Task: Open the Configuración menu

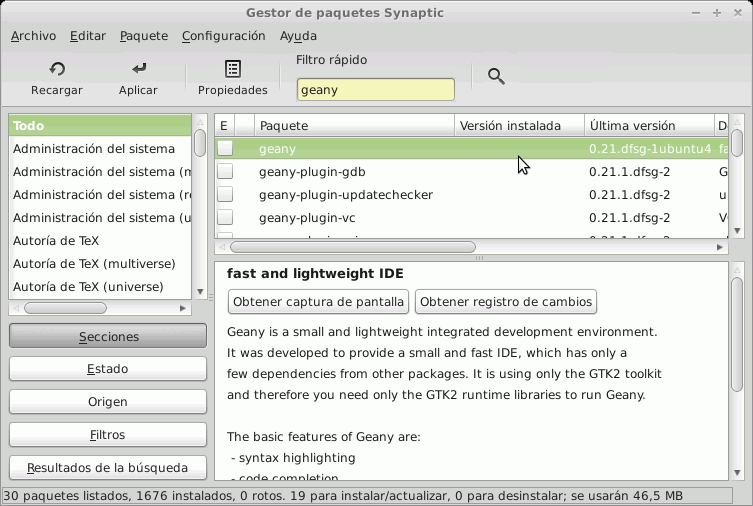Action: (224, 36)
